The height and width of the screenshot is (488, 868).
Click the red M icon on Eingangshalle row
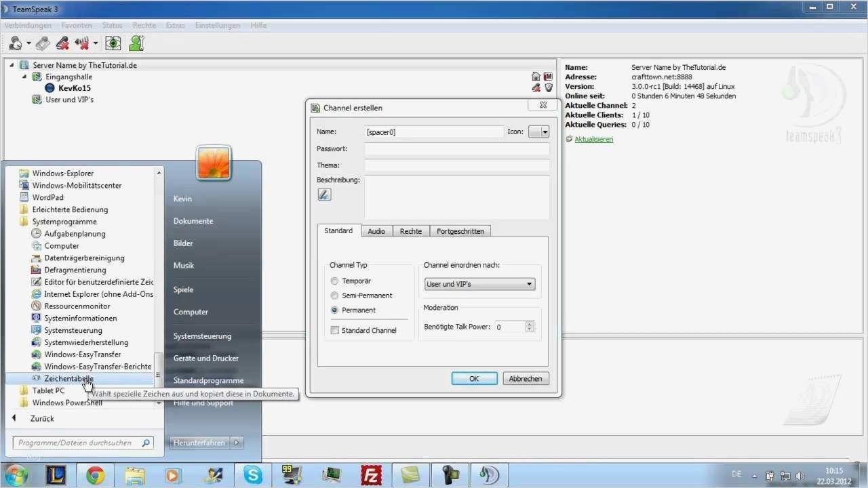point(548,77)
